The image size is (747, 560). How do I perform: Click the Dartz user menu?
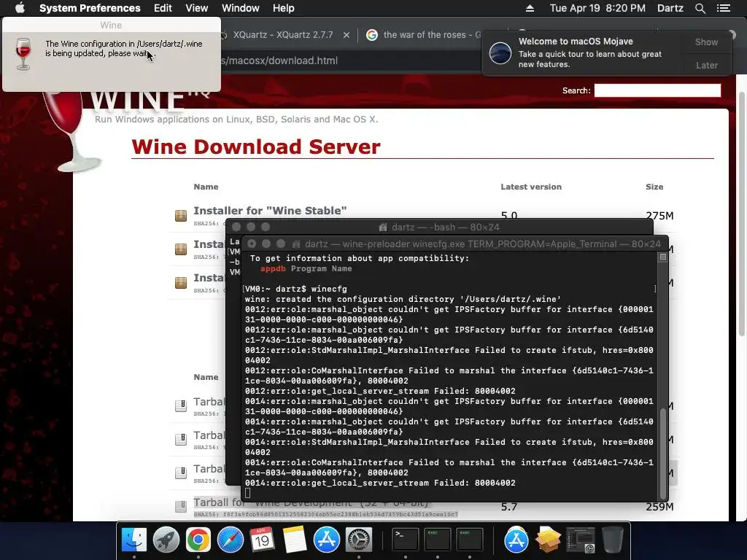click(x=670, y=8)
